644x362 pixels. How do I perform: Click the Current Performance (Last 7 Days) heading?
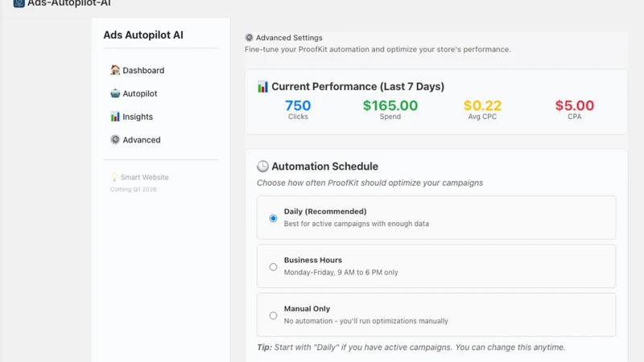click(x=357, y=87)
